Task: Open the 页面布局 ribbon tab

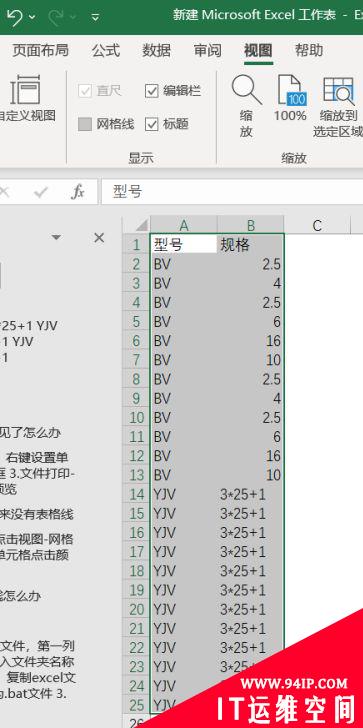Action: (x=40, y=50)
